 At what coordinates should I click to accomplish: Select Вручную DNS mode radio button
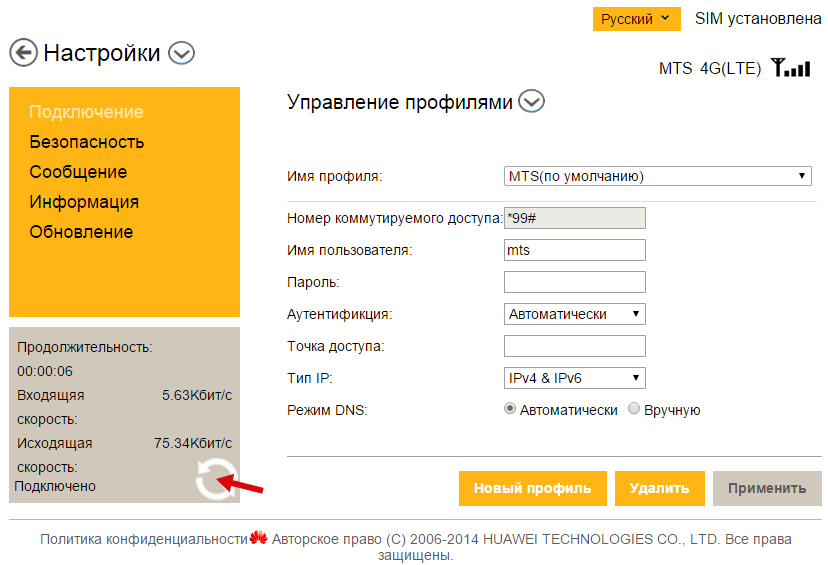click(x=633, y=409)
